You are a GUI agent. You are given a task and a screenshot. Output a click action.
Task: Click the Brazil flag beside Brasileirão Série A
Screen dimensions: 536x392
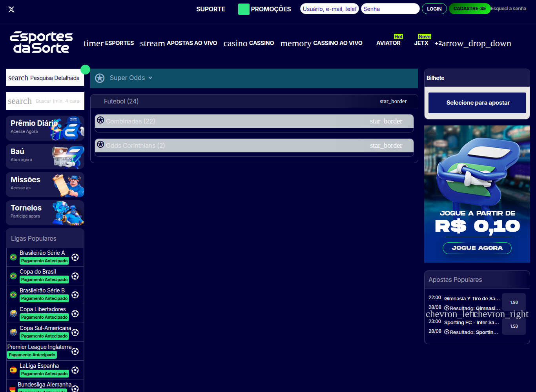tap(13, 257)
